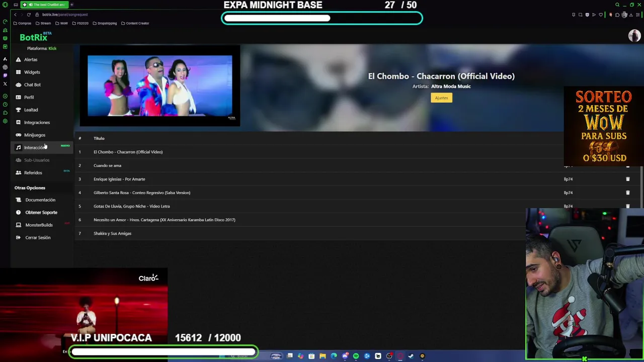Open Microsoft Store from the taskbar
644x362 pixels.
[x=311, y=356]
